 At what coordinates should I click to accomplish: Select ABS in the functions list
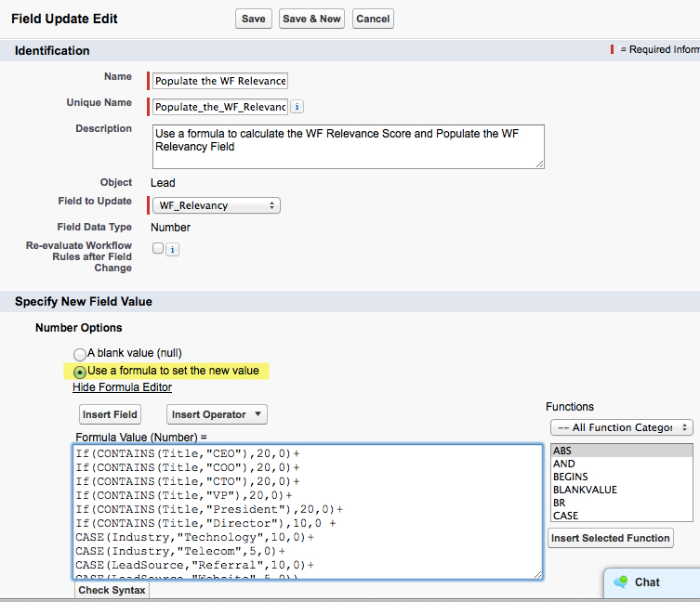click(621, 451)
